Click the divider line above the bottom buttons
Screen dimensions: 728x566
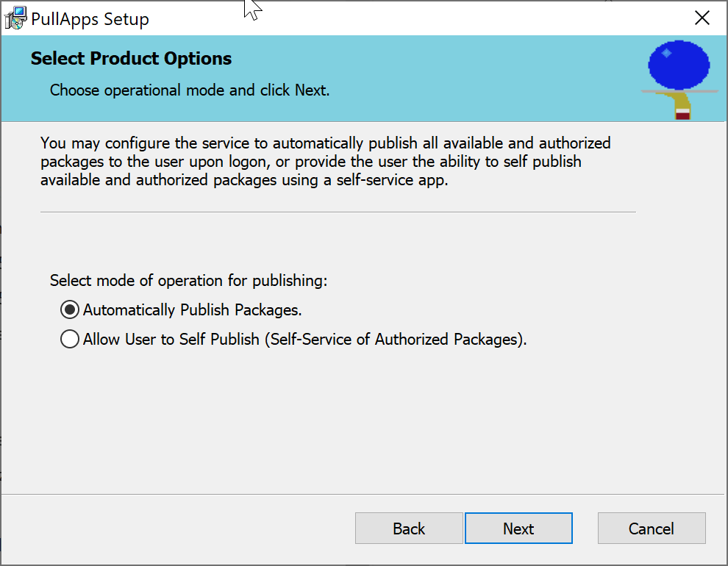point(363,494)
